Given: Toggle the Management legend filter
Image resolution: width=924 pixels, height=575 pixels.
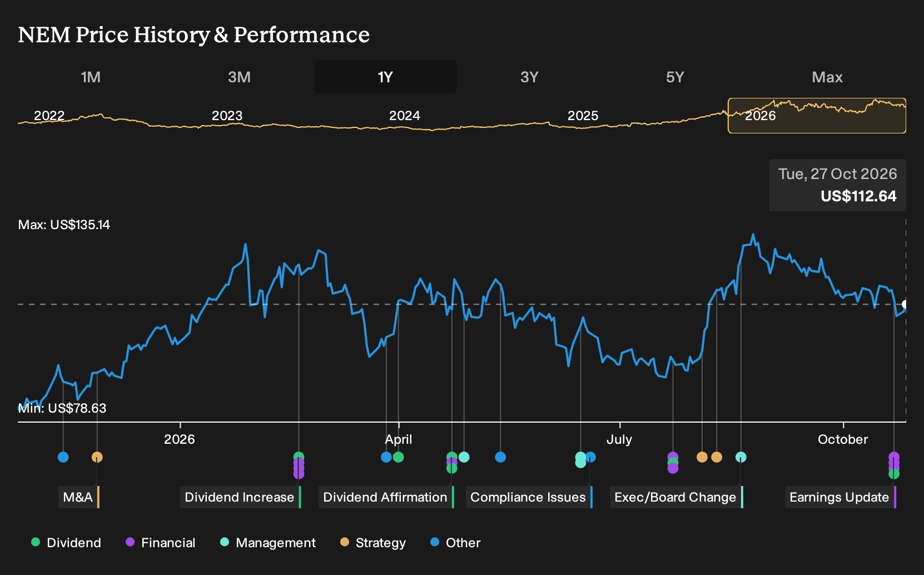Looking at the screenshot, I should pyautogui.click(x=268, y=543).
